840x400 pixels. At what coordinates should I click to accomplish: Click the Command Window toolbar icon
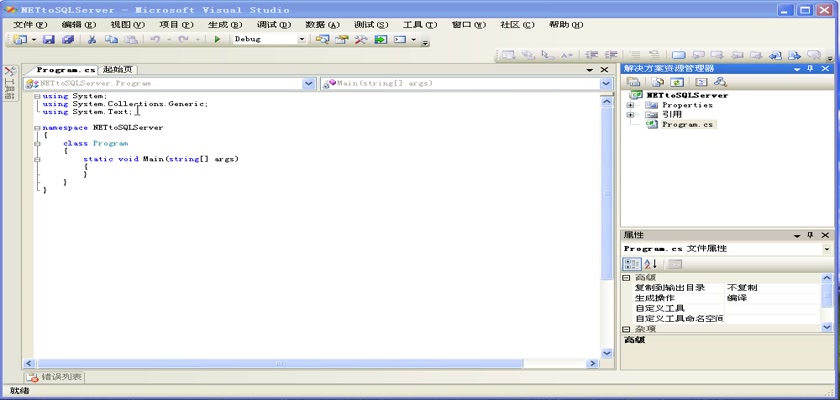[400, 39]
